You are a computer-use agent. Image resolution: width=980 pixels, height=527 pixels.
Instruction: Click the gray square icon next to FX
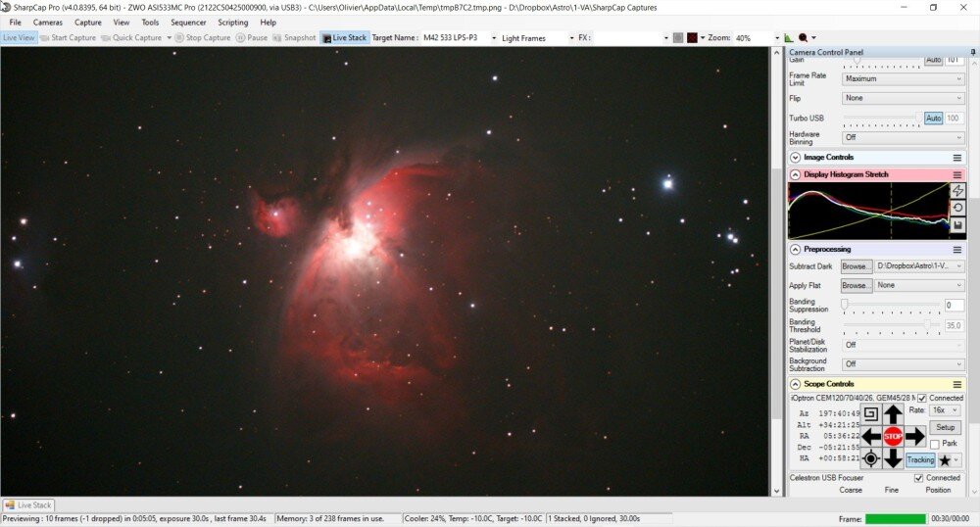(x=678, y=38)
